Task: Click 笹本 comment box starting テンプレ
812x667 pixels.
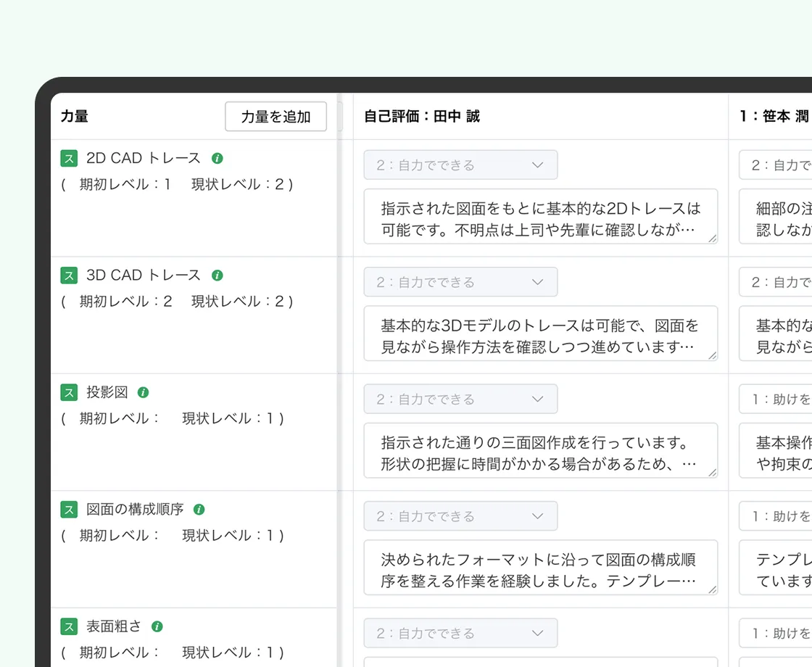Action: (x=776, y=568)
